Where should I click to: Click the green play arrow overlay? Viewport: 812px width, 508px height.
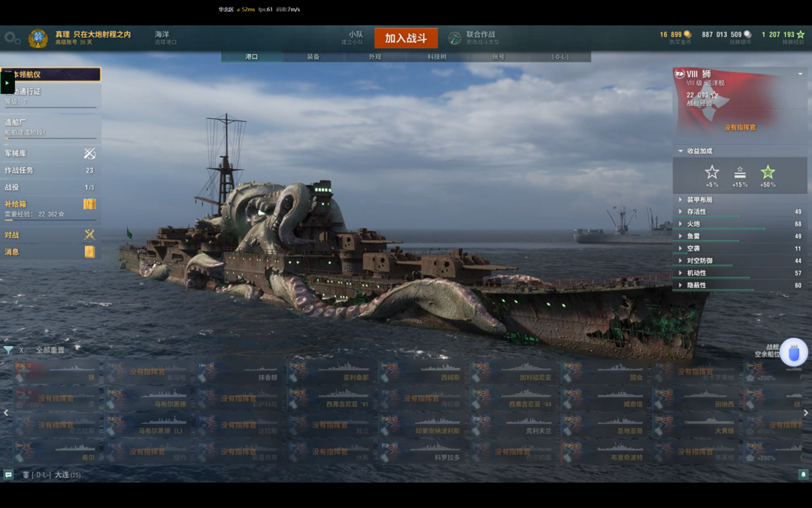pyautogui.click(x=8, y=83)
